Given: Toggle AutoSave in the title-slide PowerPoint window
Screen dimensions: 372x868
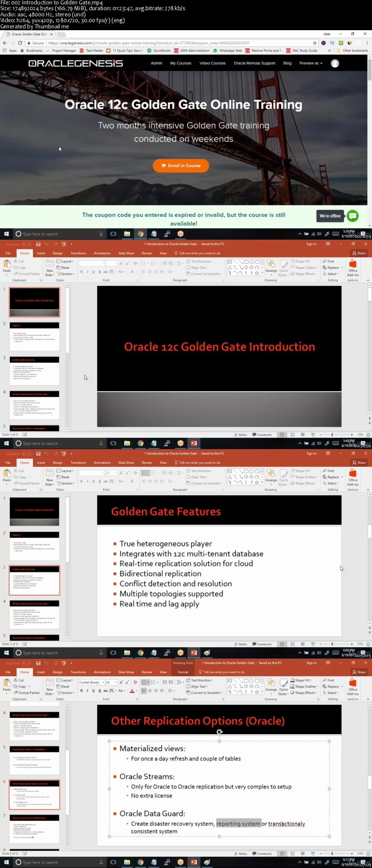Looking at the screenshot, I should [x=19, y=244].
